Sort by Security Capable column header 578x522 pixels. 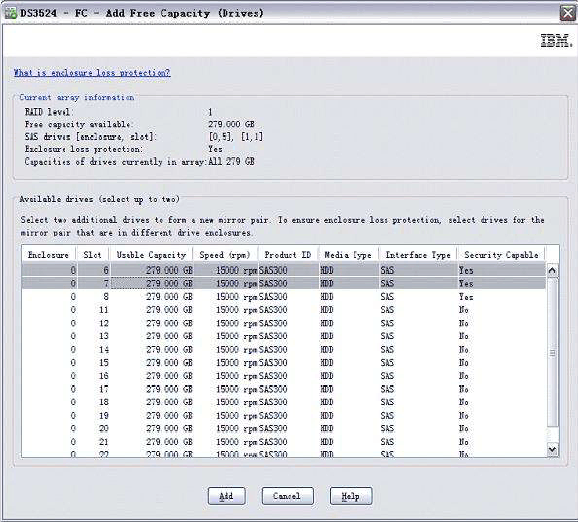point(501,255)
